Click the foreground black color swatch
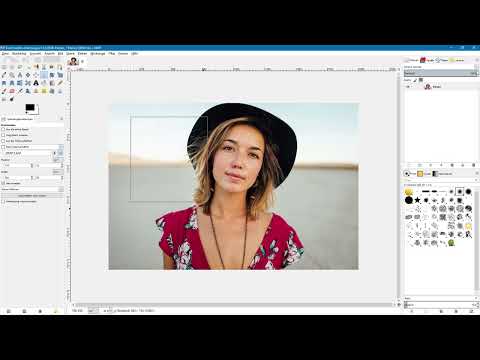Image resolution: width=480 pixels, height=360 pixels. click(x=30, y=107)
